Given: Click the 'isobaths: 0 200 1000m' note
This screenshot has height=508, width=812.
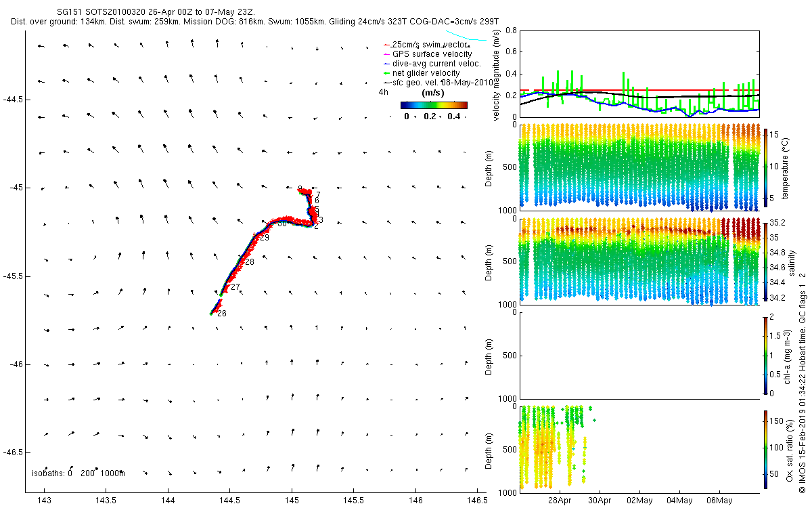Looking at the screenshot, I should pos(78,473).
